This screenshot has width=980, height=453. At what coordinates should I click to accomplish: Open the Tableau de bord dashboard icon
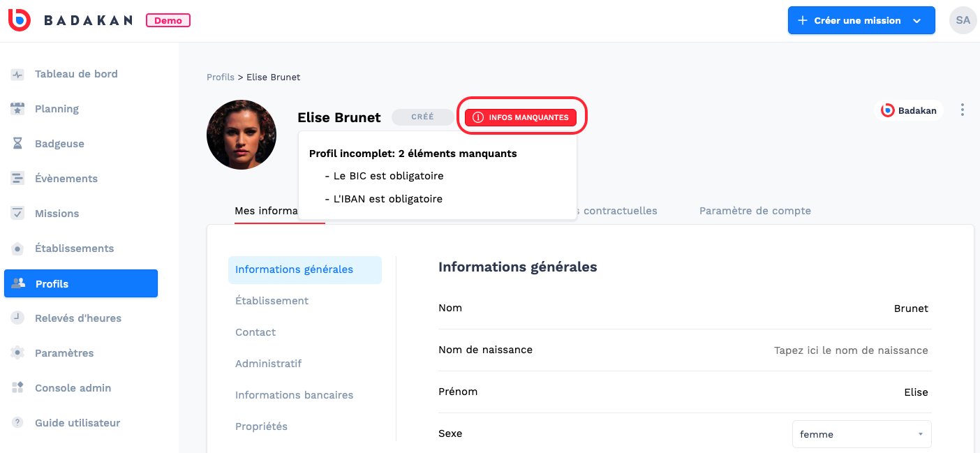click(17, 74)
